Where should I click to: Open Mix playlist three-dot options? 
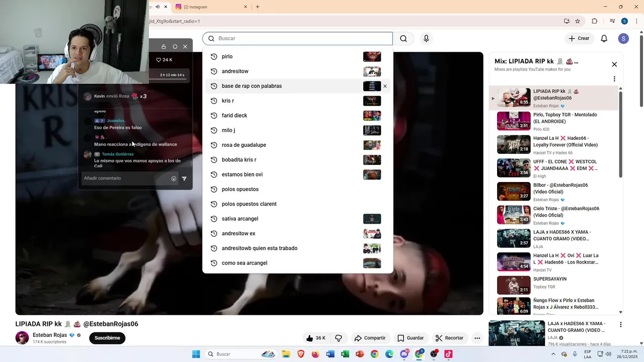(x=614, y=79)
